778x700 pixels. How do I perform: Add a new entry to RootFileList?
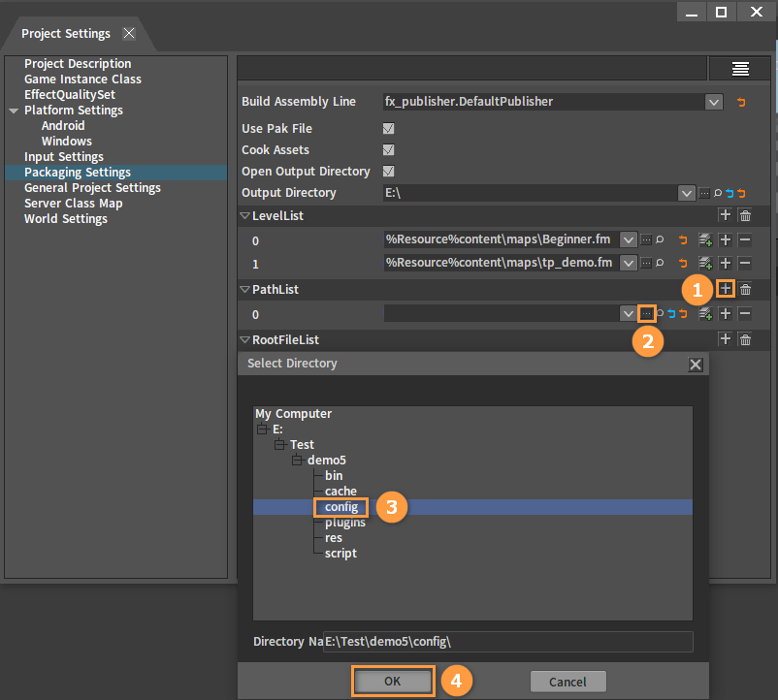click(x=725, y=339)
